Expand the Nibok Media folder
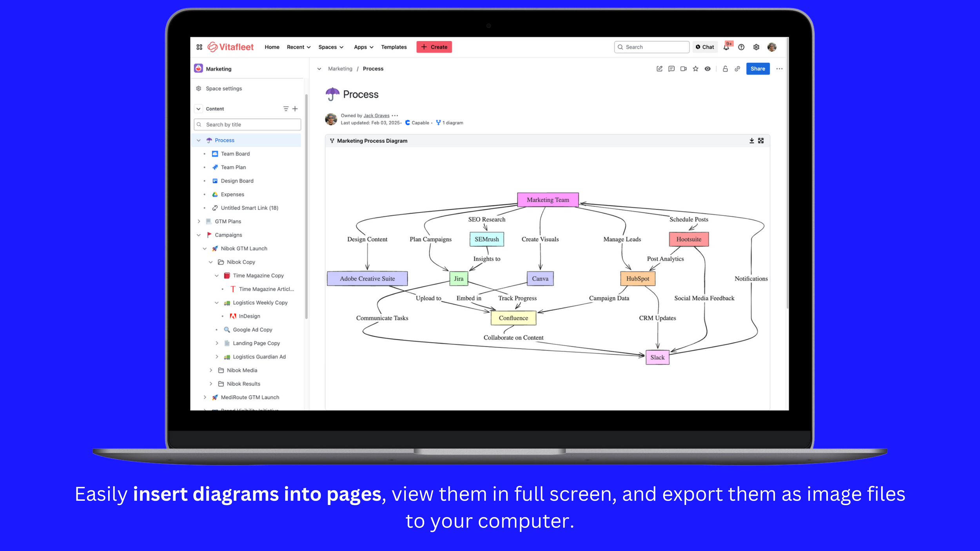The height and width of the screenshot is (551, 980). (211, 370)
